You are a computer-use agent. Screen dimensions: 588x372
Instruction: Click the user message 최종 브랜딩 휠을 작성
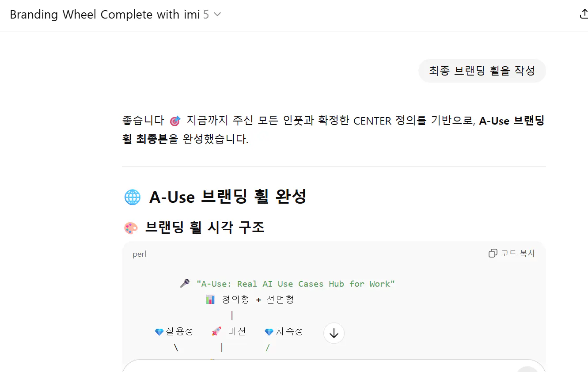pyautogui.click(x=482, y=71)
